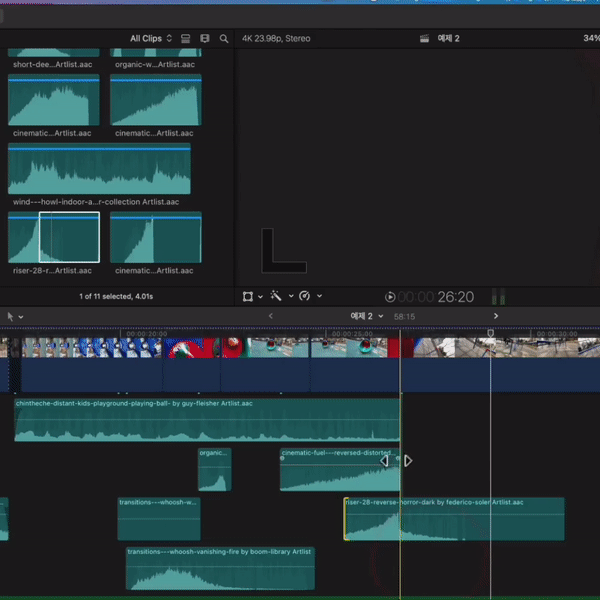Go forward in timeline history
This screenshot has width=600, height=600.
point(496,316)
